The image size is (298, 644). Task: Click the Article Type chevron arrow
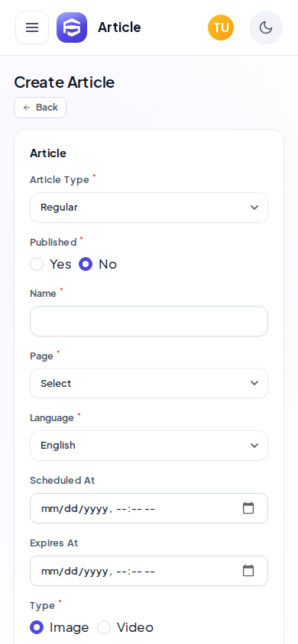pyautogui.click(x=254, y=208)
